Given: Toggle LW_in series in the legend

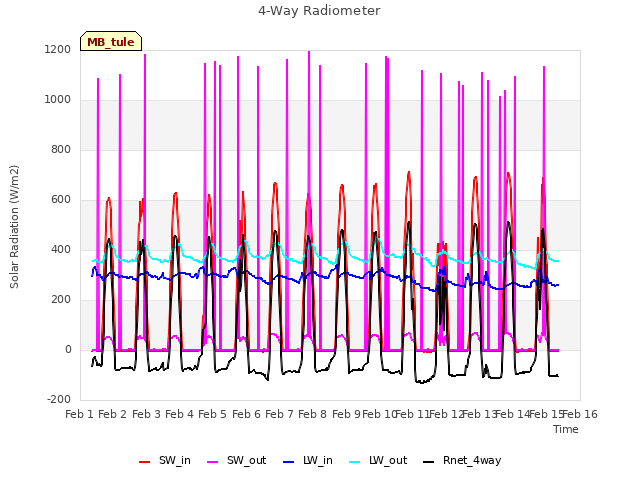Looking at the screenshot, I should pyautogui.click(x=308, y=460).
